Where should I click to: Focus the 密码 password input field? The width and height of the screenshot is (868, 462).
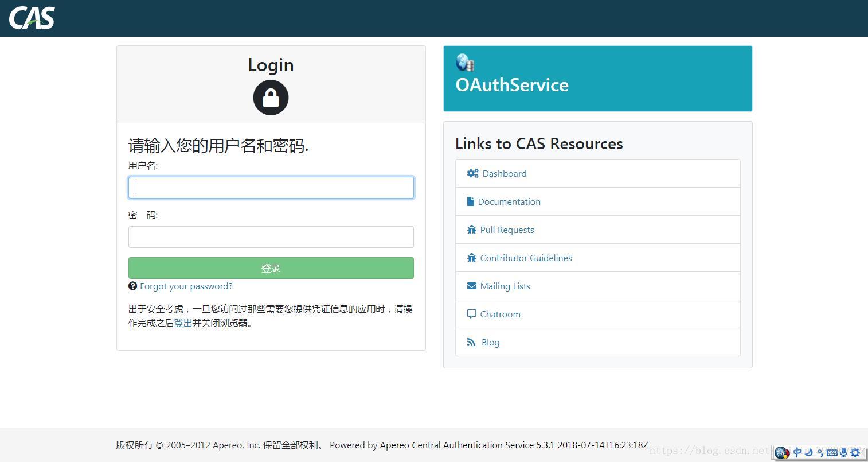(271, 237)
